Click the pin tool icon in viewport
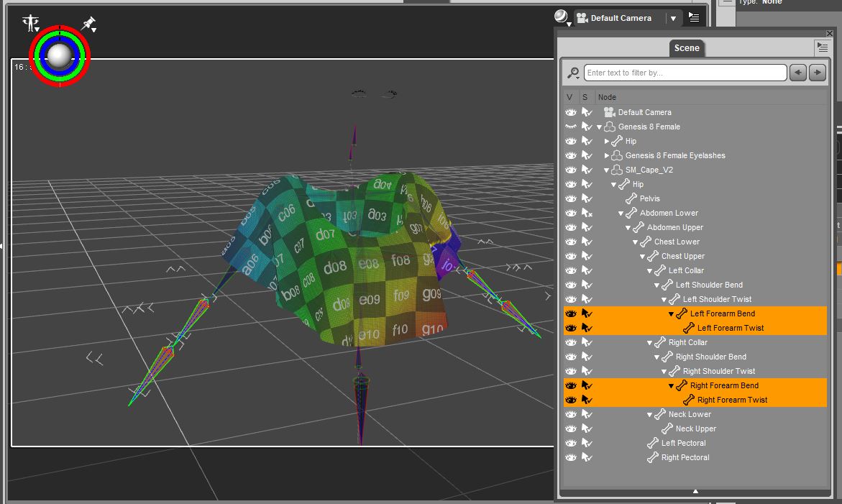 click(x=88, y=24)
